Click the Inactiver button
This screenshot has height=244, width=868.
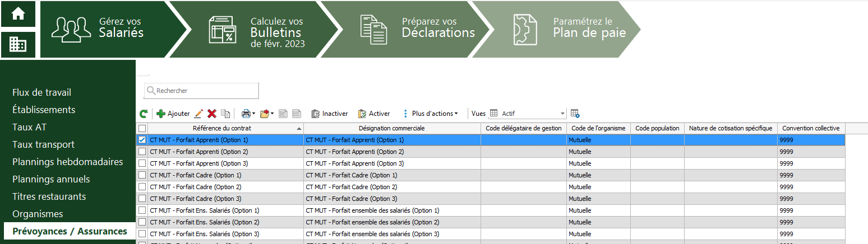tap(329, 114)
